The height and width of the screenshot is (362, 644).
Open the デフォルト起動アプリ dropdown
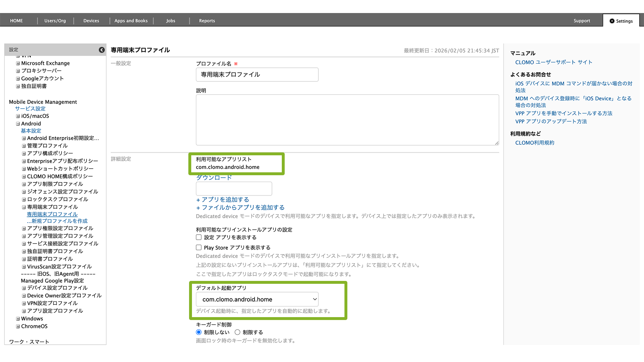coord(257,299)
